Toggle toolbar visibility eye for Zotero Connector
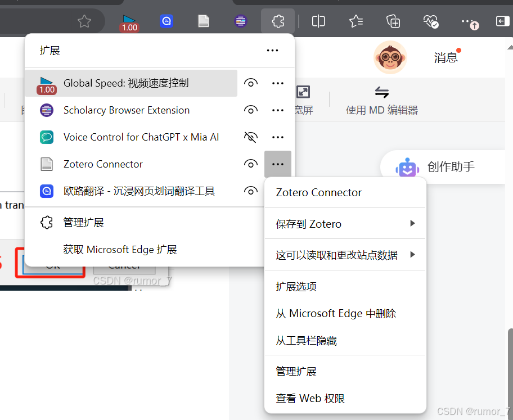This screenshot has height=420, width=513. [x=251, y=164]
